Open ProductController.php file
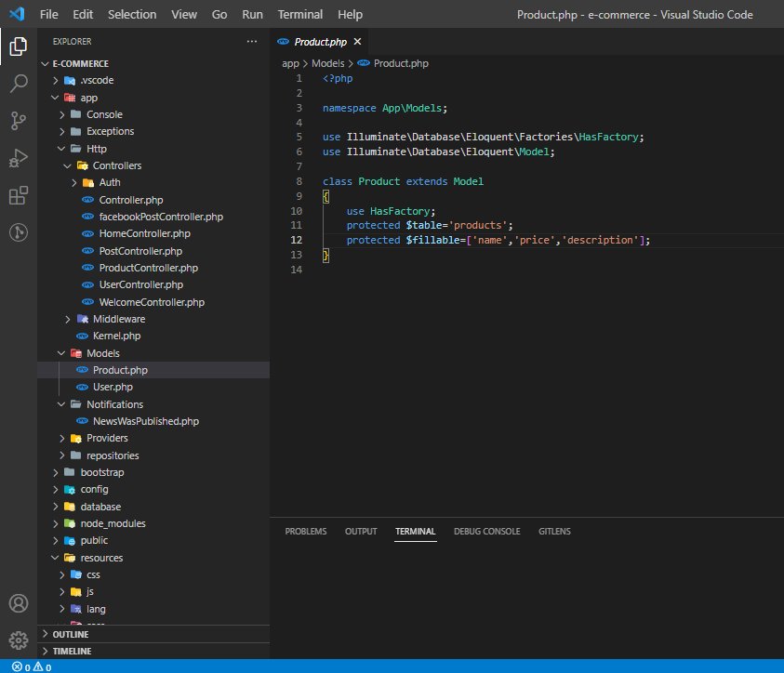The height and width of the screenshot is (673, 784). [x=148, y=268]
